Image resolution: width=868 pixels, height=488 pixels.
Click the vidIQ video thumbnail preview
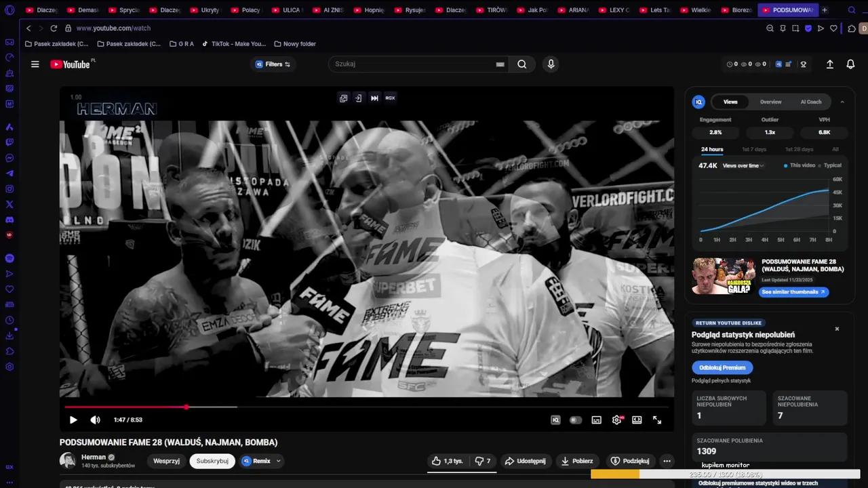pyautogui.click(x=724, y=276)
